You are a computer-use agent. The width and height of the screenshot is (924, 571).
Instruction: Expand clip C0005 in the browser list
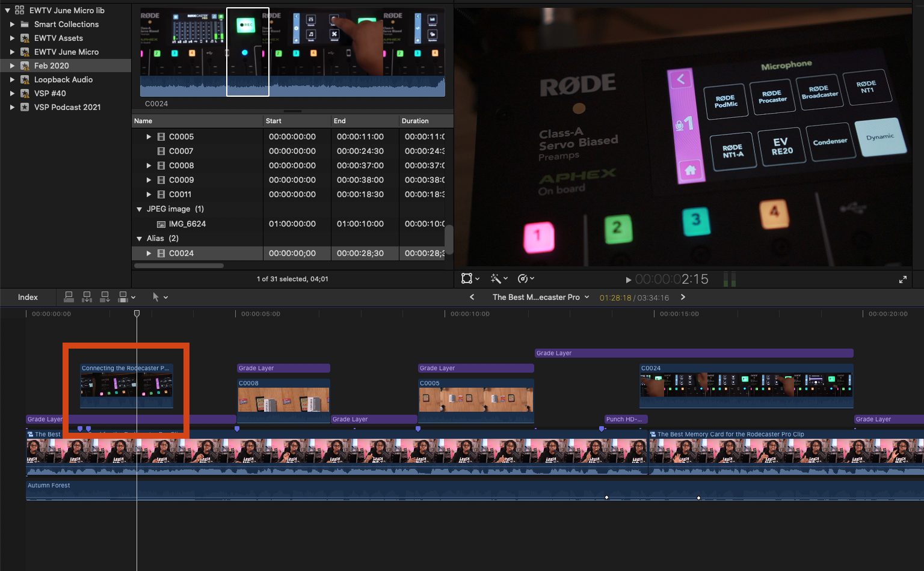[149, 136]
